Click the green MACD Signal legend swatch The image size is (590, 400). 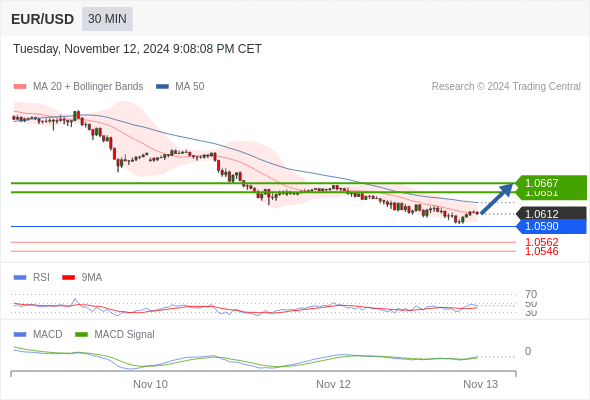tap(81, 334)
